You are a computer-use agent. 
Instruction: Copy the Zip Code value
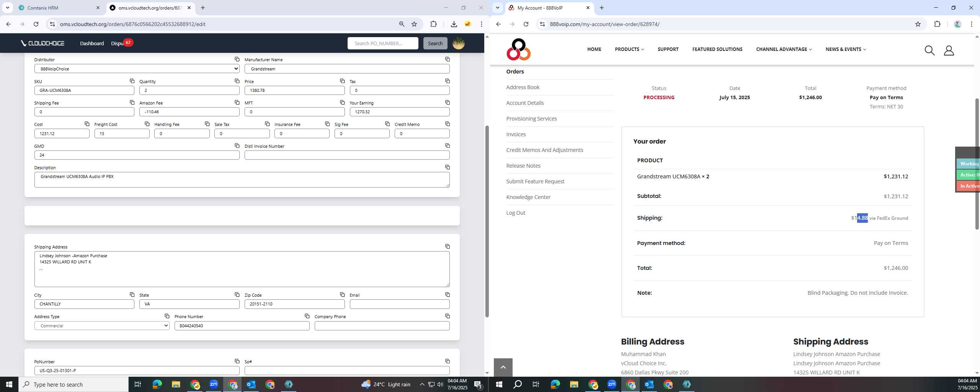coord(342,295)
